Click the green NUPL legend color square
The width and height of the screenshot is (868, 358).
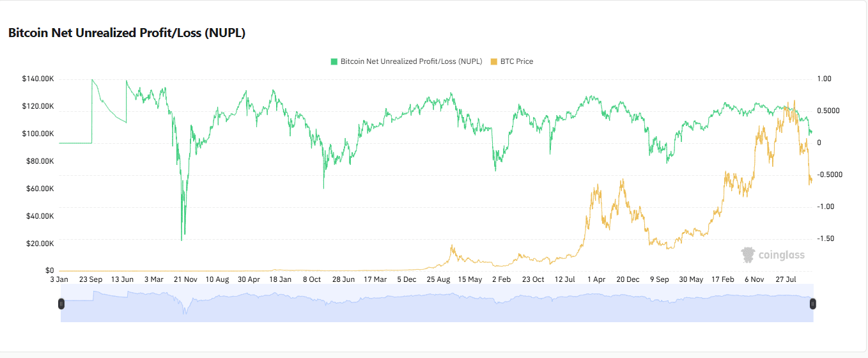pos(334,62)
